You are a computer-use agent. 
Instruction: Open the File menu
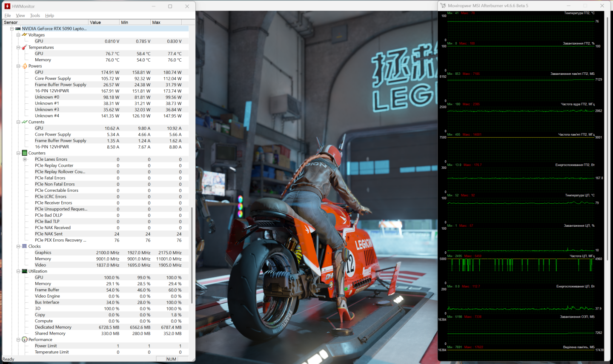(x=8, y=16)
